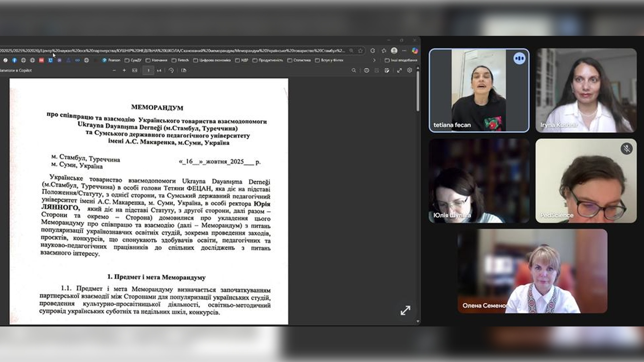This screenshot has height=362, width=644.
Task: Open PDF viewer settings gear
Action: tap(410, 70)
